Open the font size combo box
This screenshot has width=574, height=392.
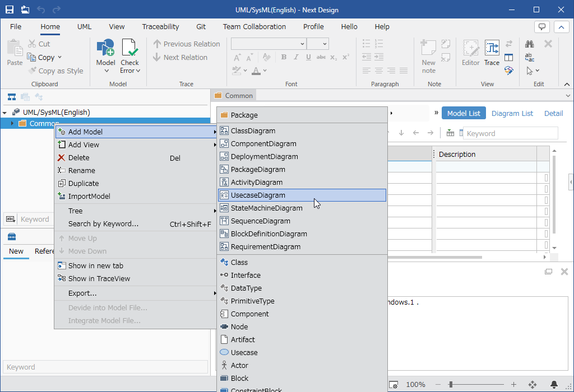tap(317, 44)
